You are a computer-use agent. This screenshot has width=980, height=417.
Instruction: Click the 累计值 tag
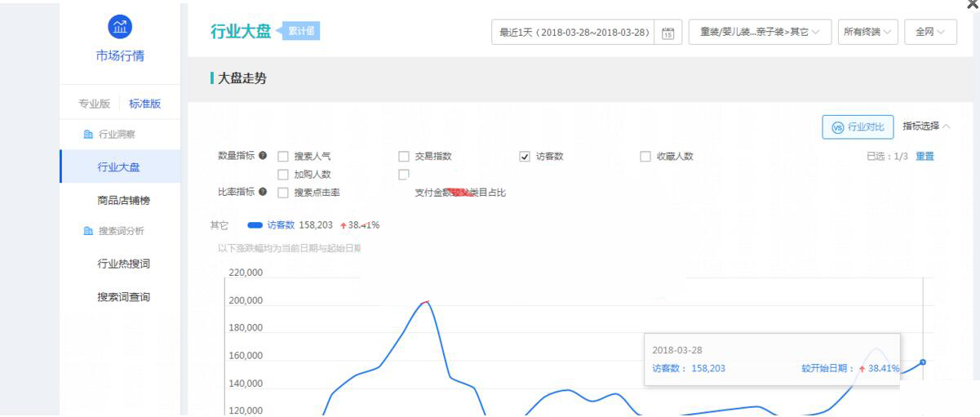(x=299, y=32)
